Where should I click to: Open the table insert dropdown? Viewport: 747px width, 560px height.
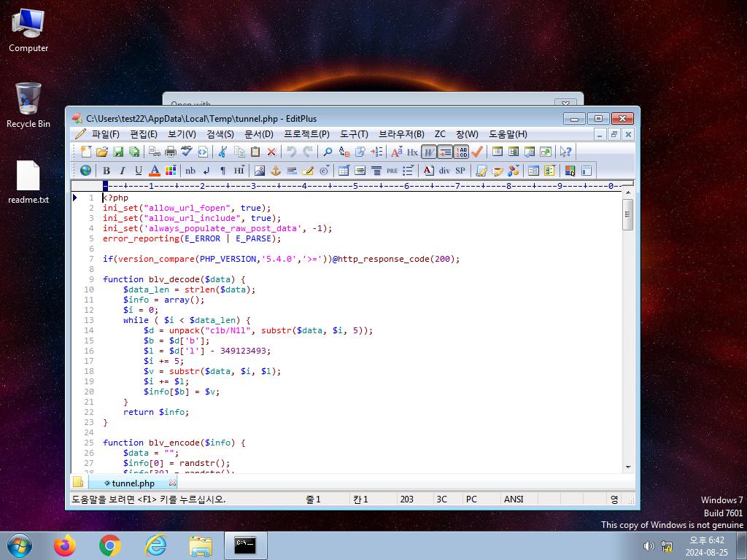344,170
